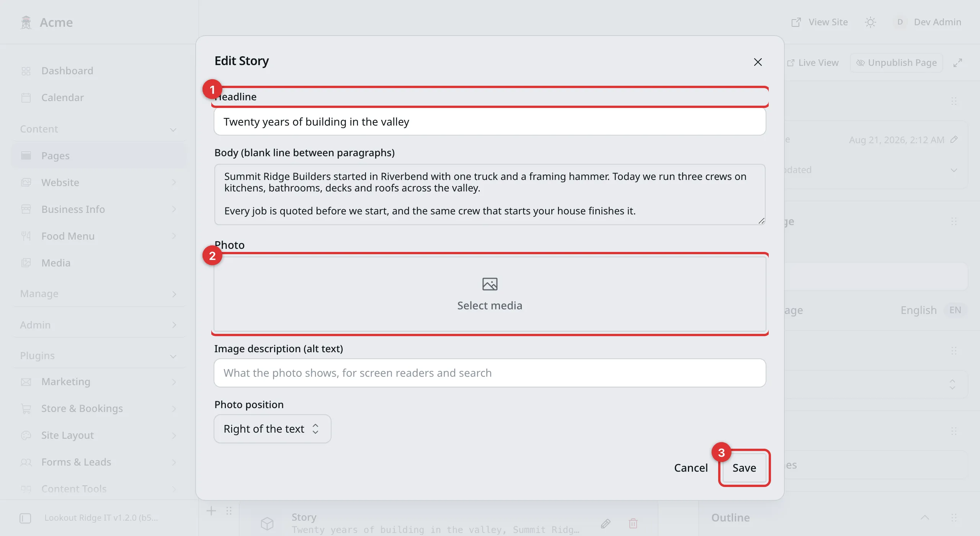Open Media in the sidebar
Viewport: 980px width, 536px height.
(x=99, y=263)
